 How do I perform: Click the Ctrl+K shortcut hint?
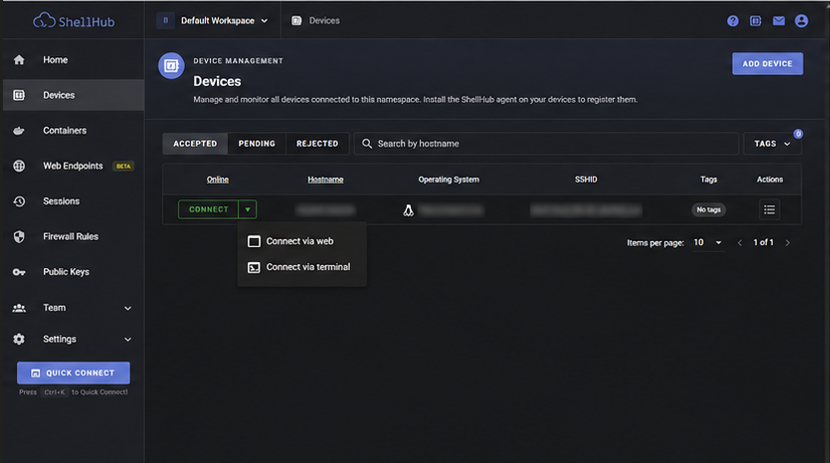[x=55, y=392]
